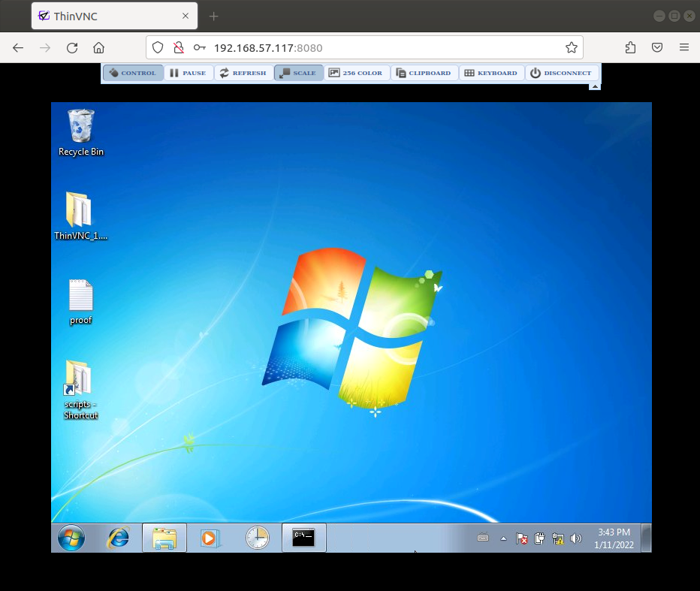The image size is (700, 591).
Task: Open the Save to Pocket icon
Action: click(x=657, y=47)
